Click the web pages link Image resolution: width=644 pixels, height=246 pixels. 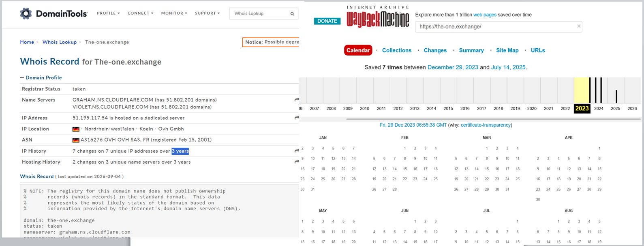tap(485, 15)
